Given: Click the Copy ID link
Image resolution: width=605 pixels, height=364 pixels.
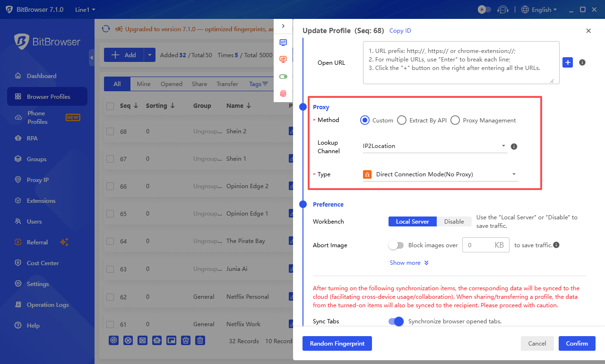Looking at the screenshot, I should pyautogui.click(x=400, y=31).
